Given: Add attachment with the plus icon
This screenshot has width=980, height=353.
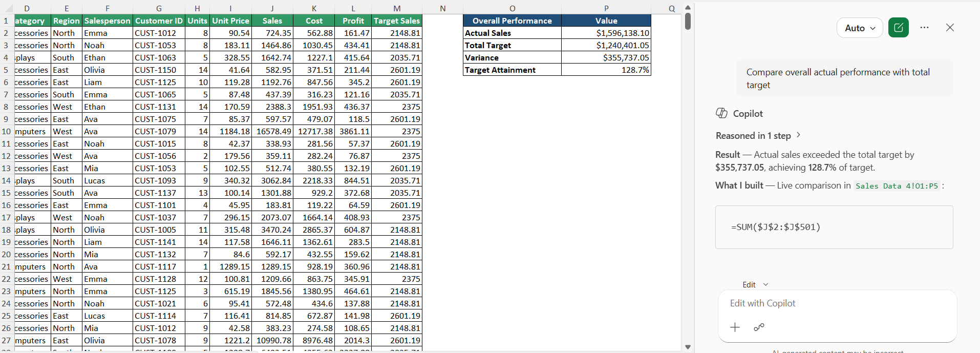Looking at the screenshot, I should click(735, 327).
